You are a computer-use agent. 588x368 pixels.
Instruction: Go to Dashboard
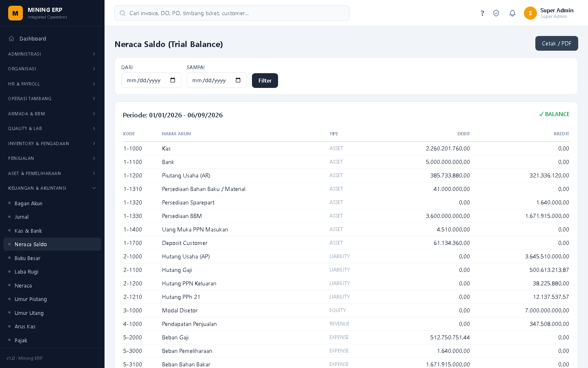[52, 38]
